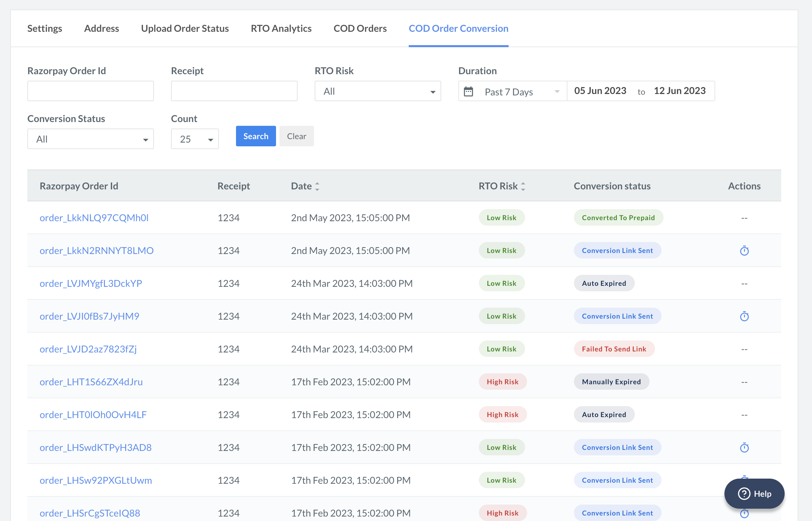This screenshot has height=521, width=812.
Task: Expand the RTO Risk filter dropdown
Action: click(378, 91)
